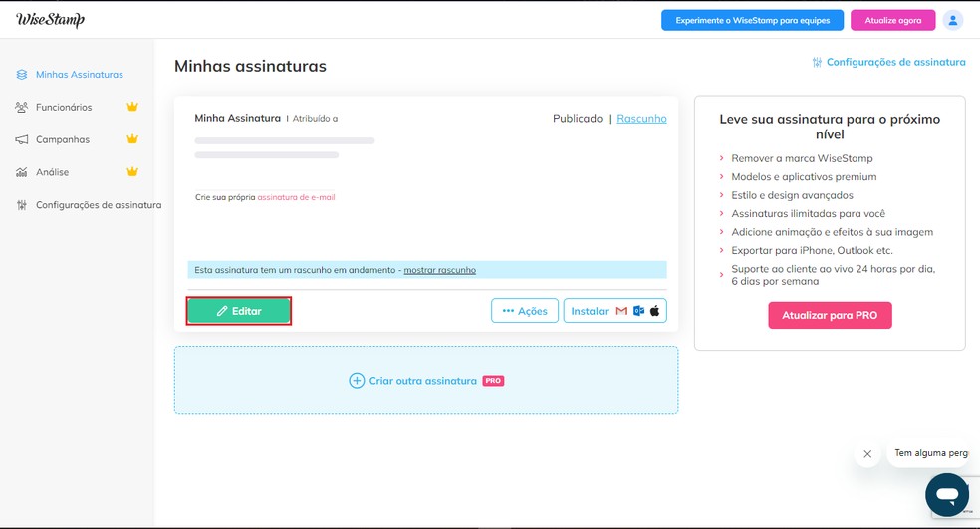Viewport: 980px width, 529px height.
Task: Click the Tem alguma pergunta chat message
Action: click(x=931, y=453)
